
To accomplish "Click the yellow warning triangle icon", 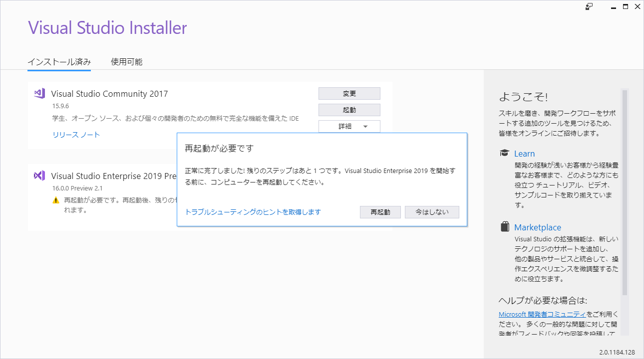I will tap(56, 199).
